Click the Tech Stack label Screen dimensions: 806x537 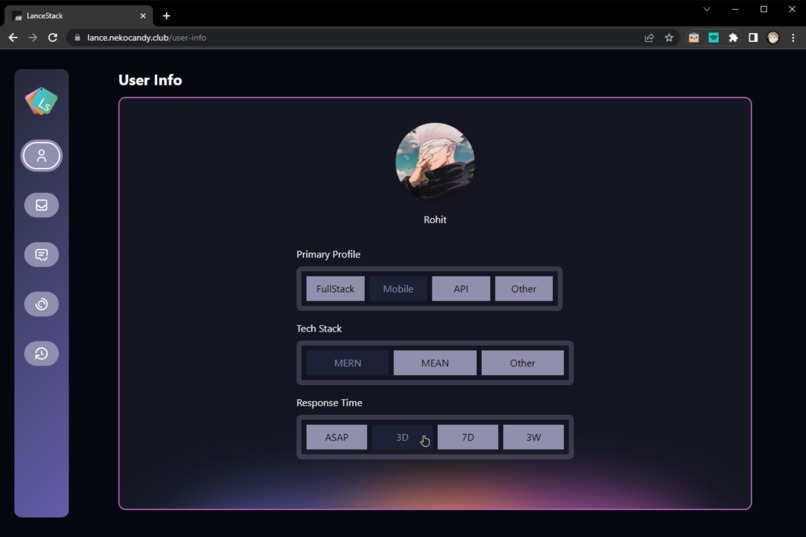tap(319, 328)
